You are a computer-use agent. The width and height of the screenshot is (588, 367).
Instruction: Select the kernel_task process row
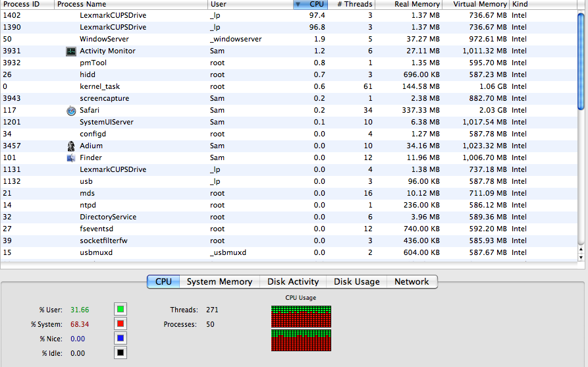click(289, 87)
